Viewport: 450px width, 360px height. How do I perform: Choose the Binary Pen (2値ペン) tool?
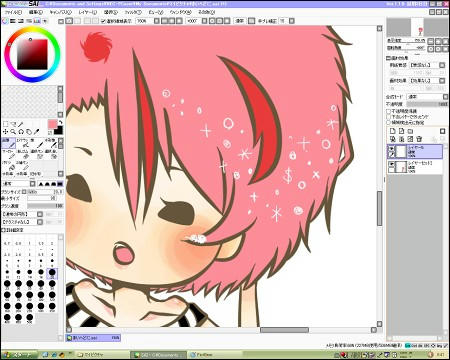pyautogui.click(x=23, y=165)
